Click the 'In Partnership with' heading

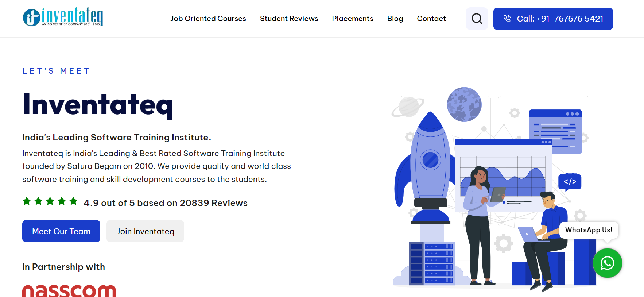(63, 267)
